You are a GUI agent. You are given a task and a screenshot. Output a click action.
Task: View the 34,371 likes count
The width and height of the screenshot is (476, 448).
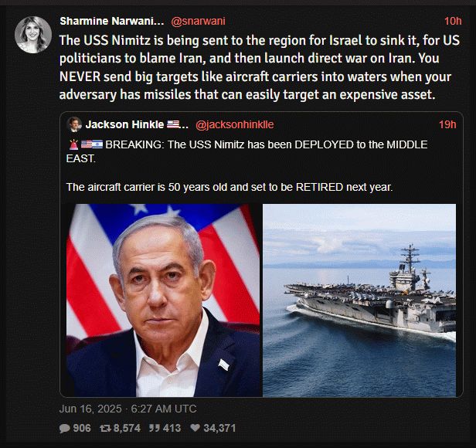pos(219,428)
